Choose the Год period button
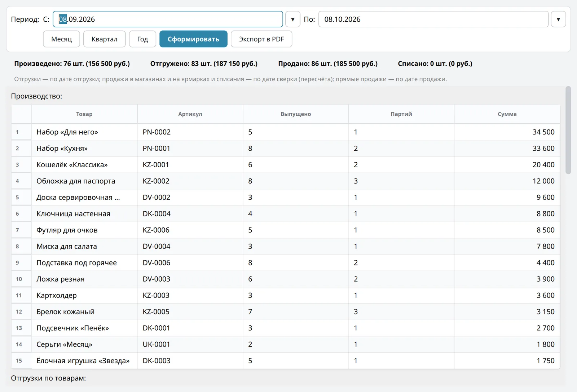Image resolution: width=577 pixels, height=392 pixels. coord(142,39)
